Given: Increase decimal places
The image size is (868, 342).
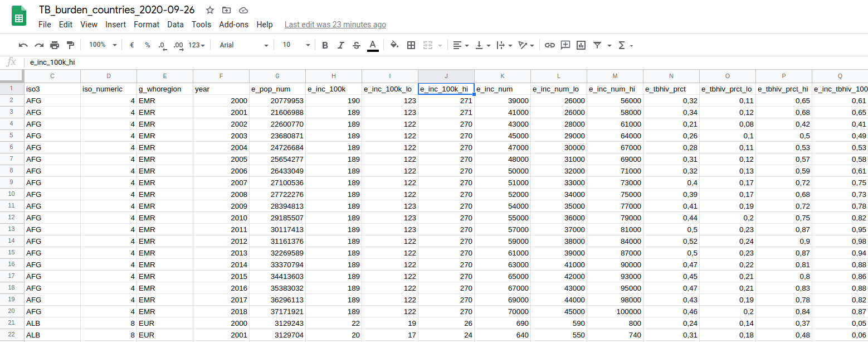Looking at the screenshot, I should [178, 45].
